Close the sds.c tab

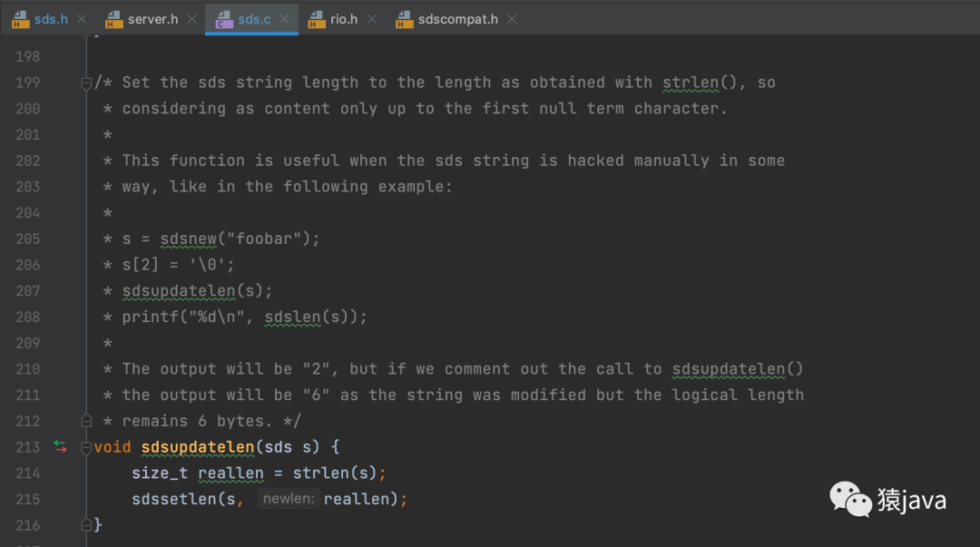point(284,19)
